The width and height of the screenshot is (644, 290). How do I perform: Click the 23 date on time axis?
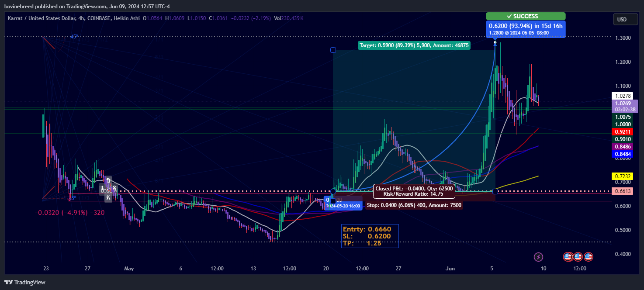tap(46, 269)
